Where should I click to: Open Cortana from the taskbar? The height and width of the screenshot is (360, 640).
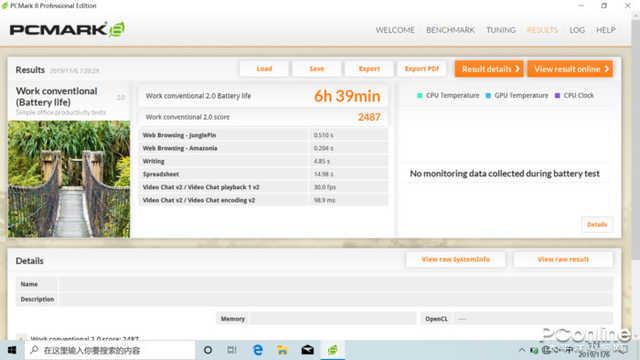[208, 350]
